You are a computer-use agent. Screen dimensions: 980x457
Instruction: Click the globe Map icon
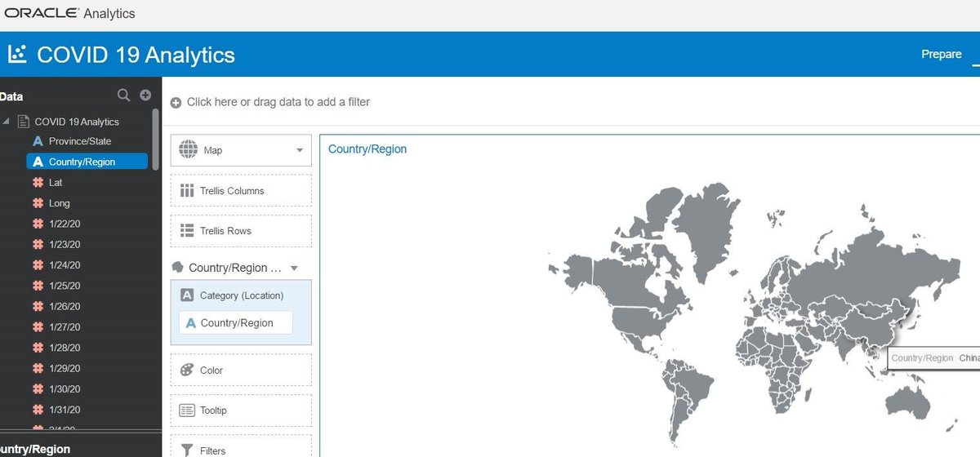(188, 150)
